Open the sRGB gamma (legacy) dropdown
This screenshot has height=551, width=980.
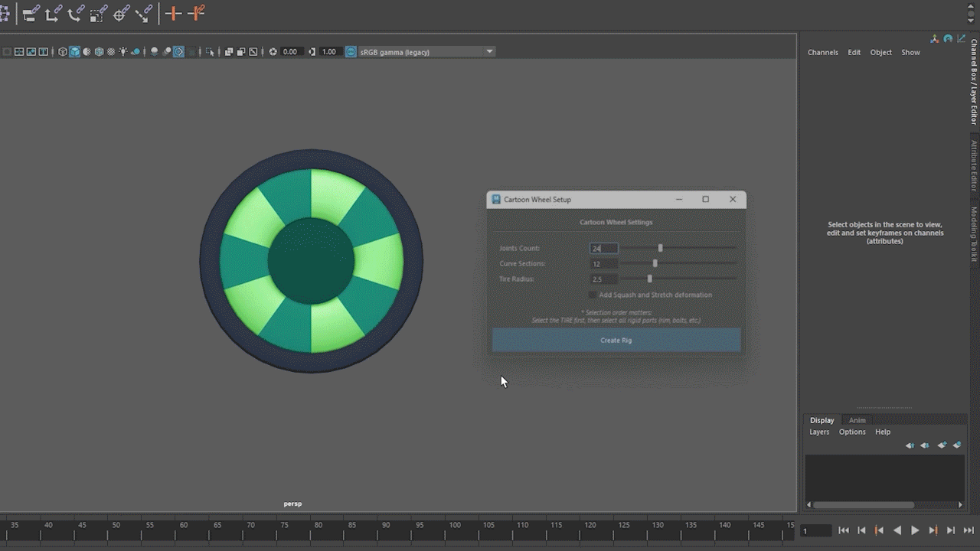pyautogui.click(x=426, y=52)
